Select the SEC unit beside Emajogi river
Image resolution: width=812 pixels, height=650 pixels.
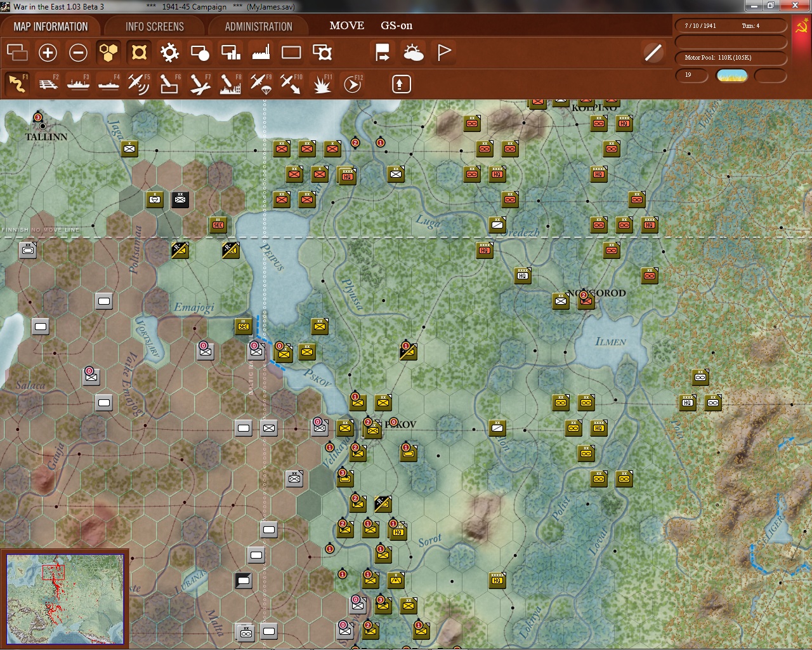pyautogui.click(x=244, y=326)
